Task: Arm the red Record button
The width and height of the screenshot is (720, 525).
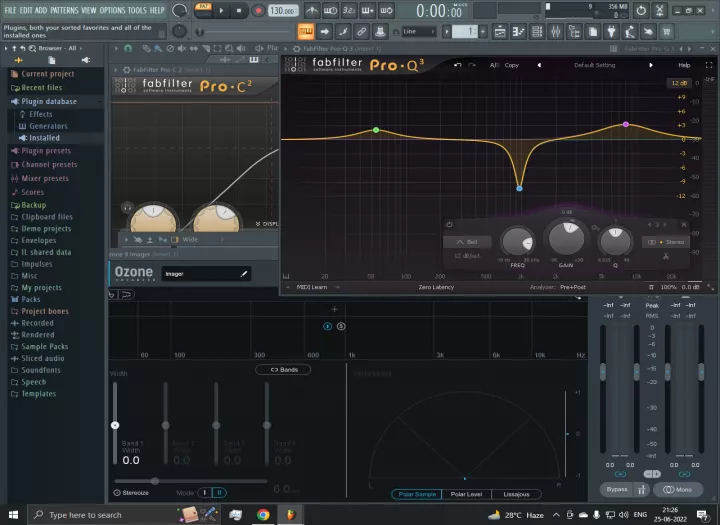Action: pos(258,10)
